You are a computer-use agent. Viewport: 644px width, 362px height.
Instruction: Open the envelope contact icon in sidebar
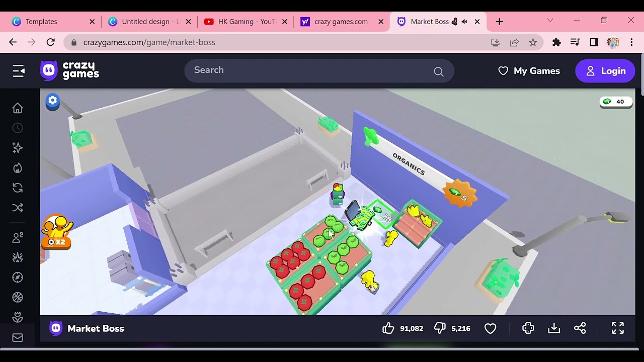coord(18,338)
